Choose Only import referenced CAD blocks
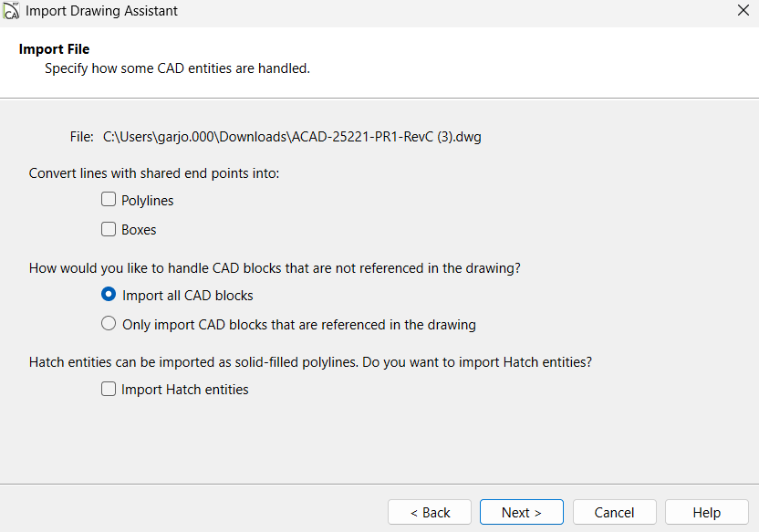 109,324
